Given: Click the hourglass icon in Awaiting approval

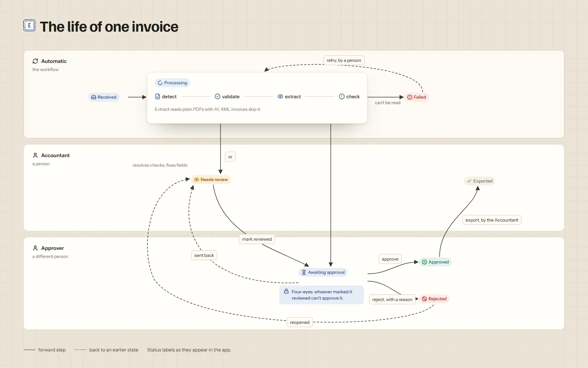Looking at the screenshot, I should [x=304, y=272].
